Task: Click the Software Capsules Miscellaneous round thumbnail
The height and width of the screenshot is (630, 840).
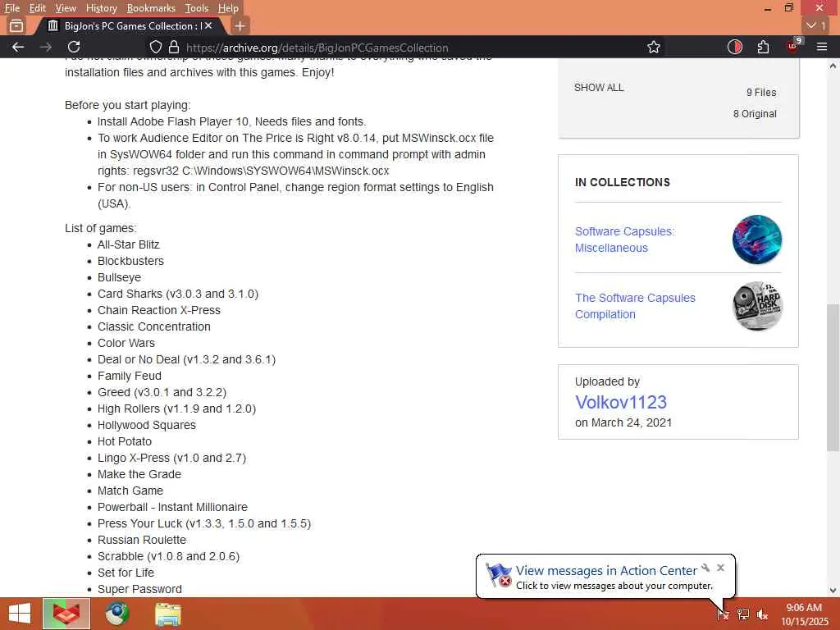Action: point(757,240)
